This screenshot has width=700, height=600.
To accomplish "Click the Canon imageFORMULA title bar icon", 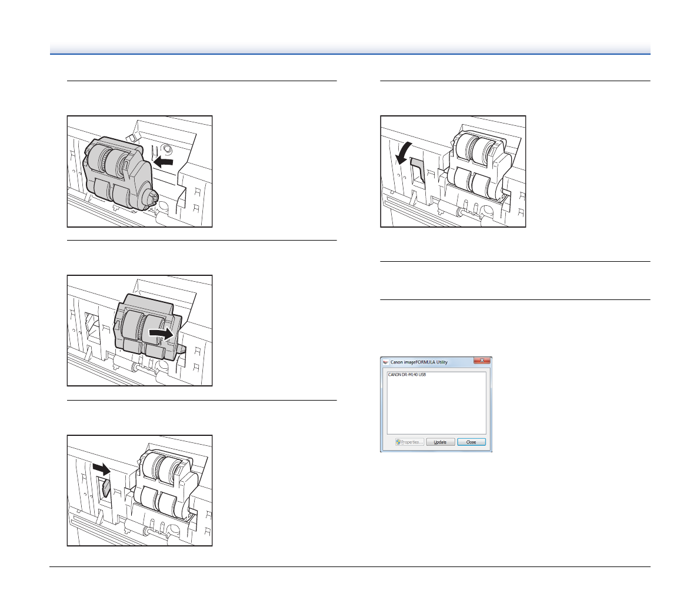I will pos(386,362).
